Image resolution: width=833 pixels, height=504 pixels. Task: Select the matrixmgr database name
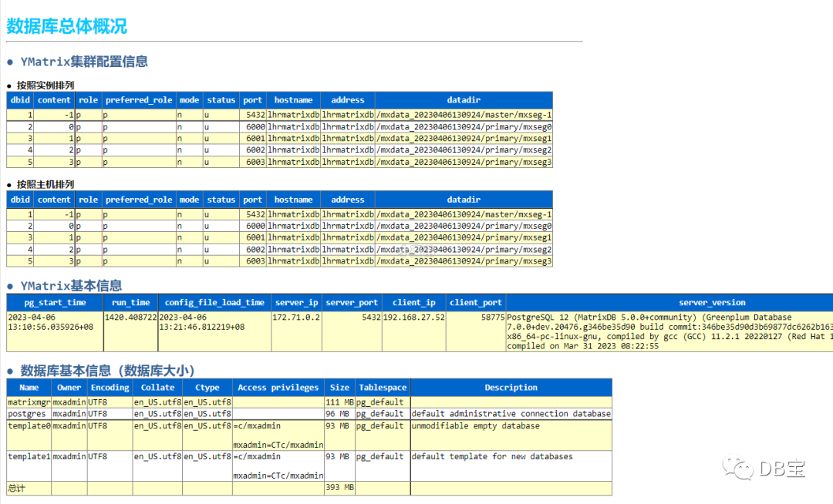(29, 402)
